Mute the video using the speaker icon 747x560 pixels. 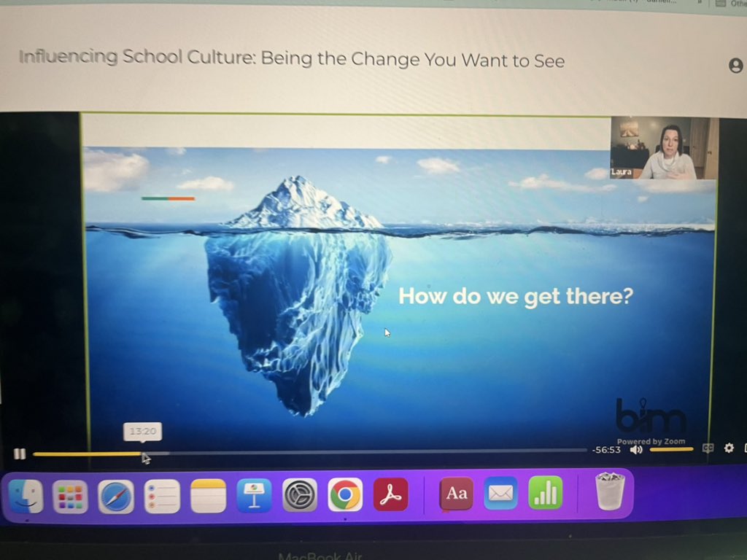pos(636,449)
